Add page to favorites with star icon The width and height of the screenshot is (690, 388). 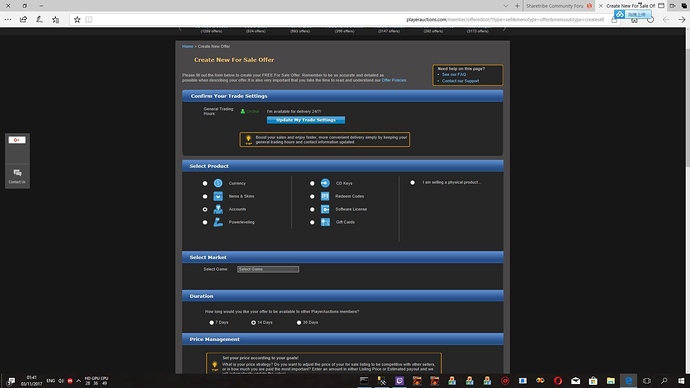77,19
